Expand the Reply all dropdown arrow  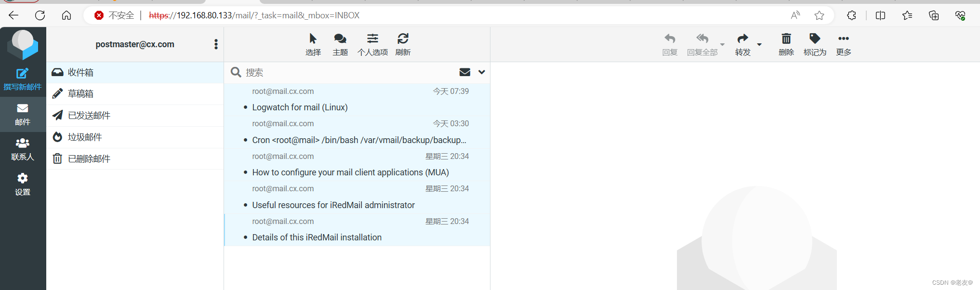[x=722, y=44]
